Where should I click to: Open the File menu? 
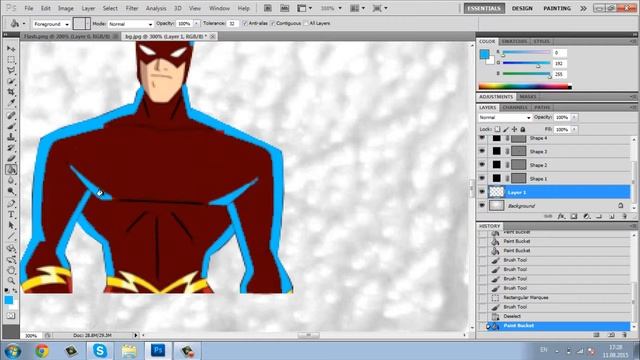pos(29,8)
